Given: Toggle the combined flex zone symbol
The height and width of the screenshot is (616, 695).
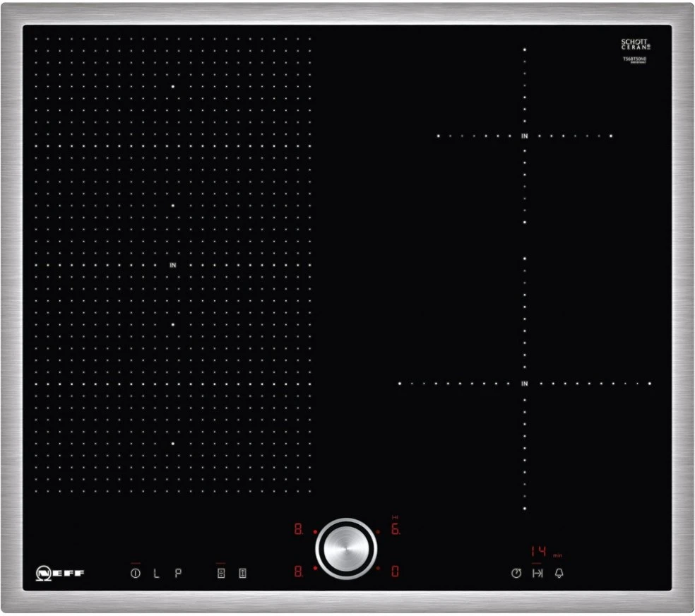Looking at the screenshot, I should point(242,573).
